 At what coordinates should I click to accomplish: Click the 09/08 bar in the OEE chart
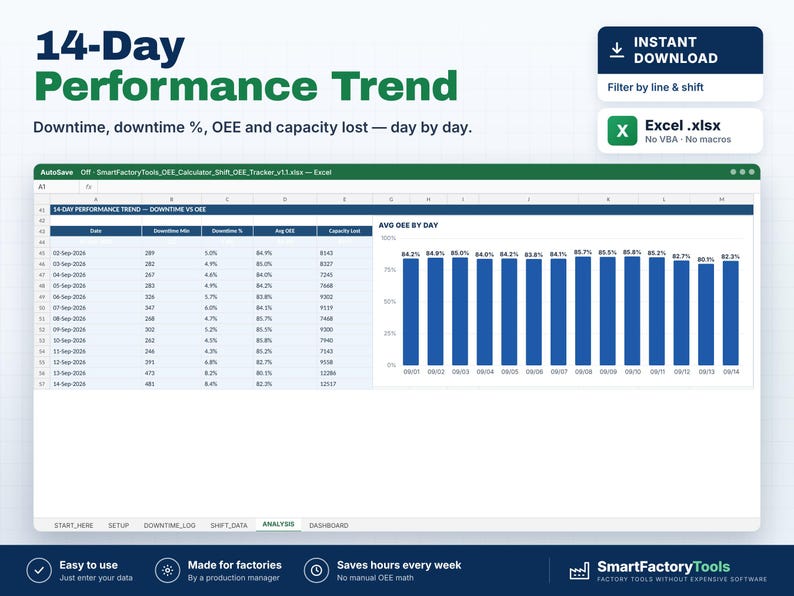(583, 311)
